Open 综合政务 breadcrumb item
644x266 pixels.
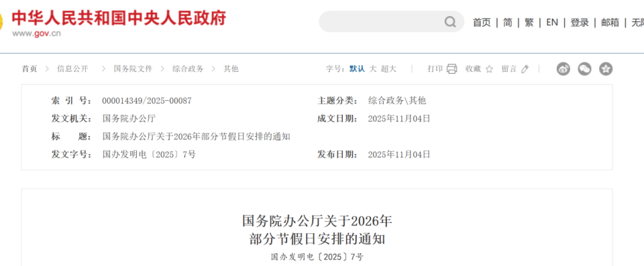pos(188,69)
